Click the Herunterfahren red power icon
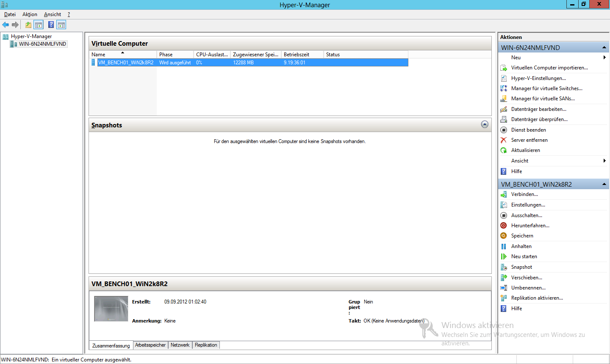The height and width of the screenshot is (364, 610). tap(504, 226)
